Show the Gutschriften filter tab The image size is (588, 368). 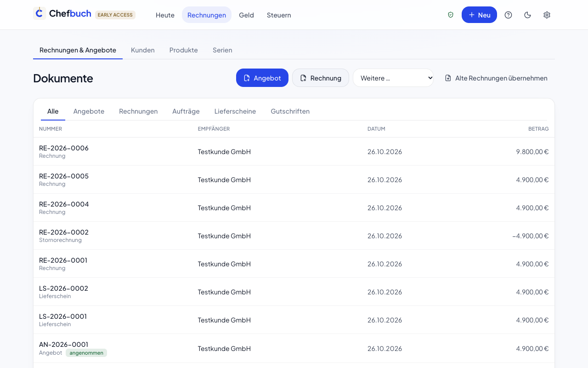tap(290, 111)
